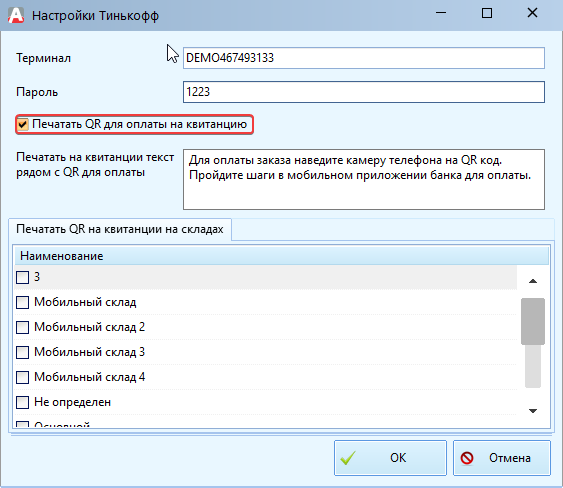Minimize the Настройки Тинькофф window
563x488 pixels.
441,13
